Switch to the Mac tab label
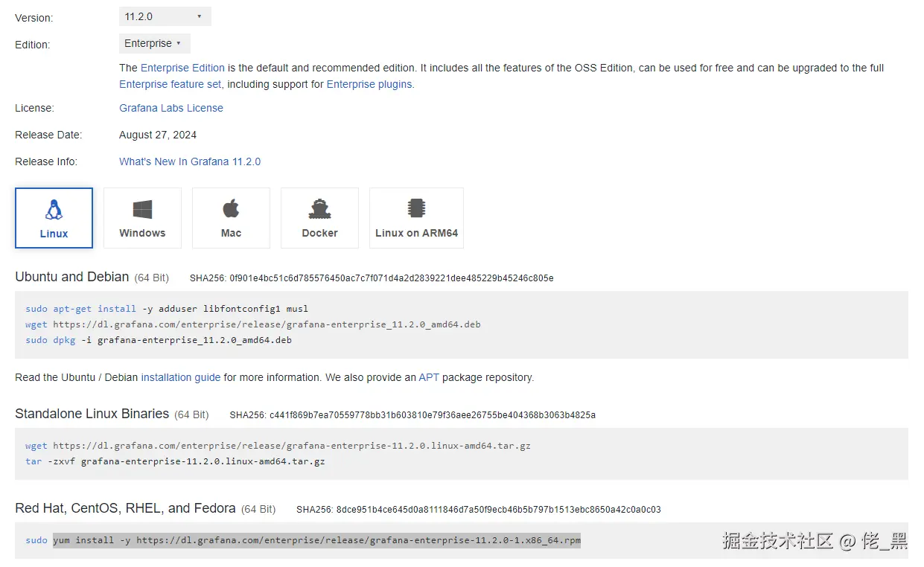The width and height of the screenshot is (924, 567). tap(231, 233)
